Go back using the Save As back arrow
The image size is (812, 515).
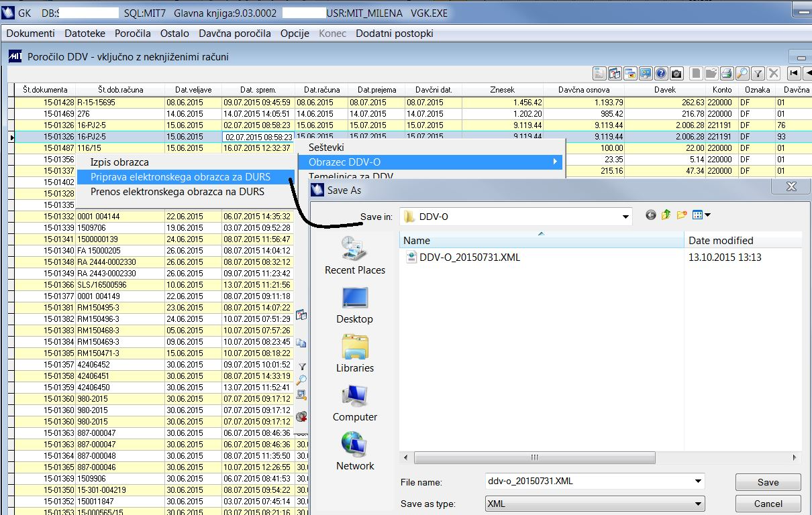[650, 215]
